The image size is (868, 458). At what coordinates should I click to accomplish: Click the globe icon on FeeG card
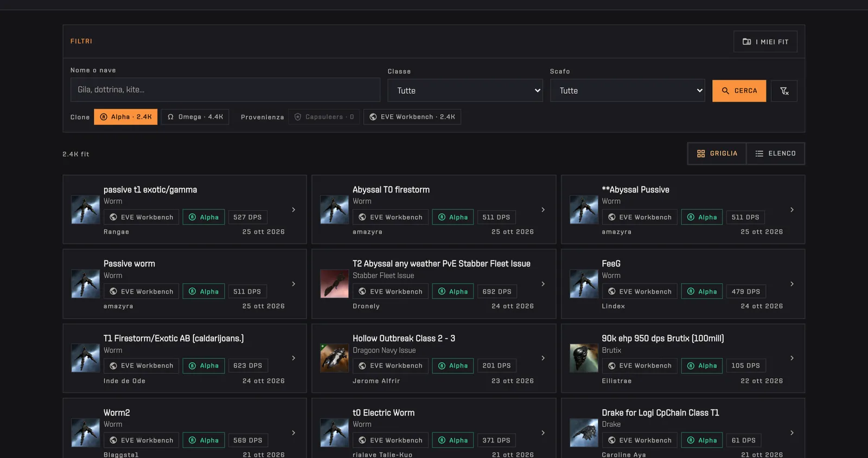[611, 291]
